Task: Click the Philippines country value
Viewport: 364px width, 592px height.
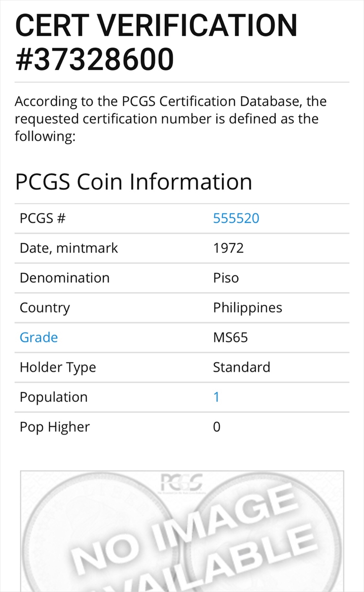Action: [248, 308]
